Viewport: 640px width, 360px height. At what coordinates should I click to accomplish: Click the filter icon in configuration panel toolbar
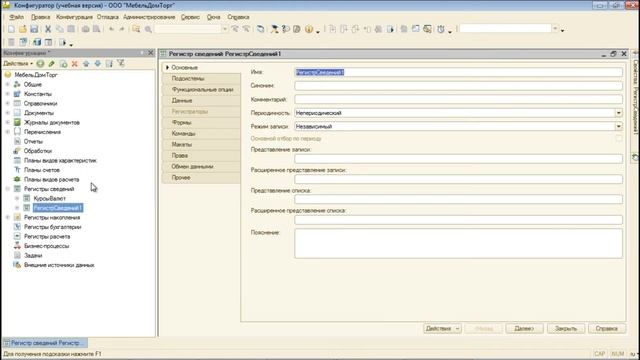pyautogui.click(x=121, y=63)
